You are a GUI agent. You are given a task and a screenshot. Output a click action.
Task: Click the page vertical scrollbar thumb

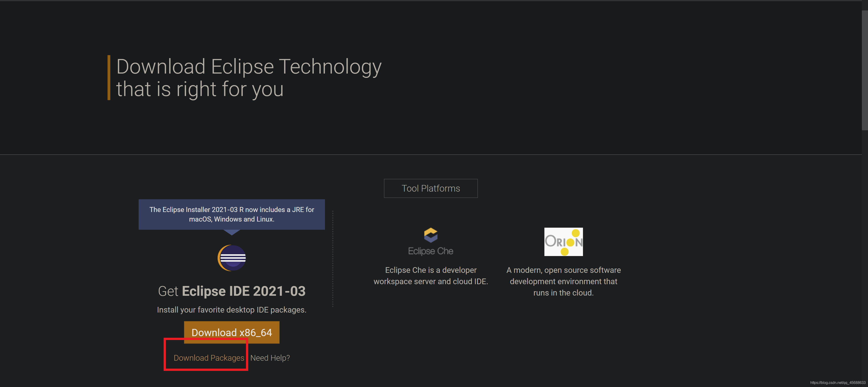[865, 70]
